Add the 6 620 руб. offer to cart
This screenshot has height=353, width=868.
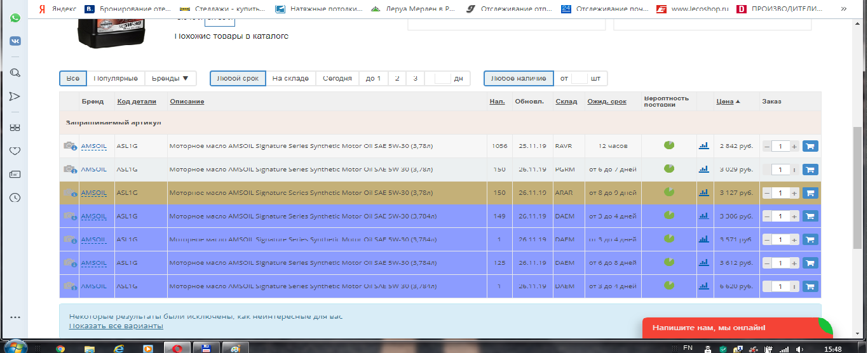(x=810, y=286)
